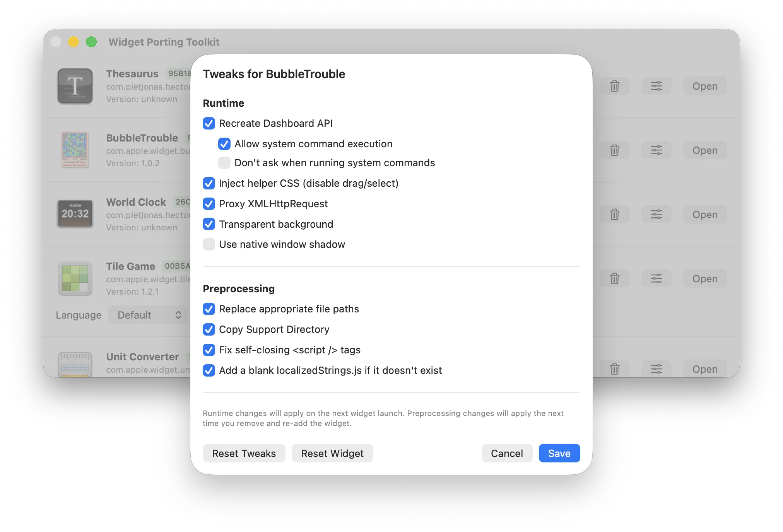The height and width of the screenshot is (532, 783).
Task: Click the Reset Widget button
Action: [x=332, y=453]
